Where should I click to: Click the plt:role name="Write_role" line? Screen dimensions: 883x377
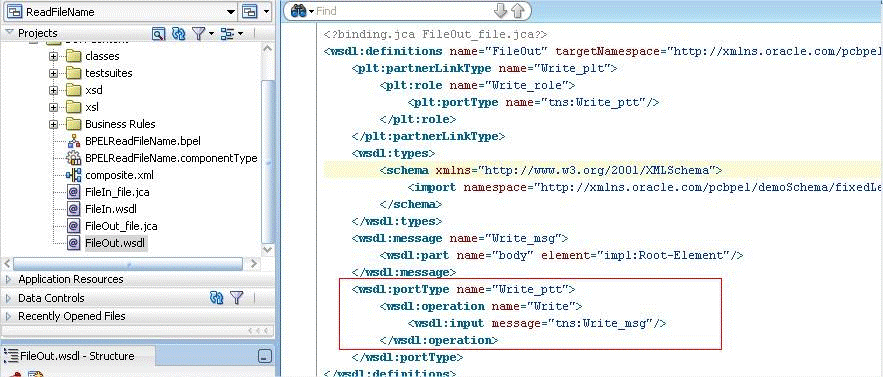point(477,86)
